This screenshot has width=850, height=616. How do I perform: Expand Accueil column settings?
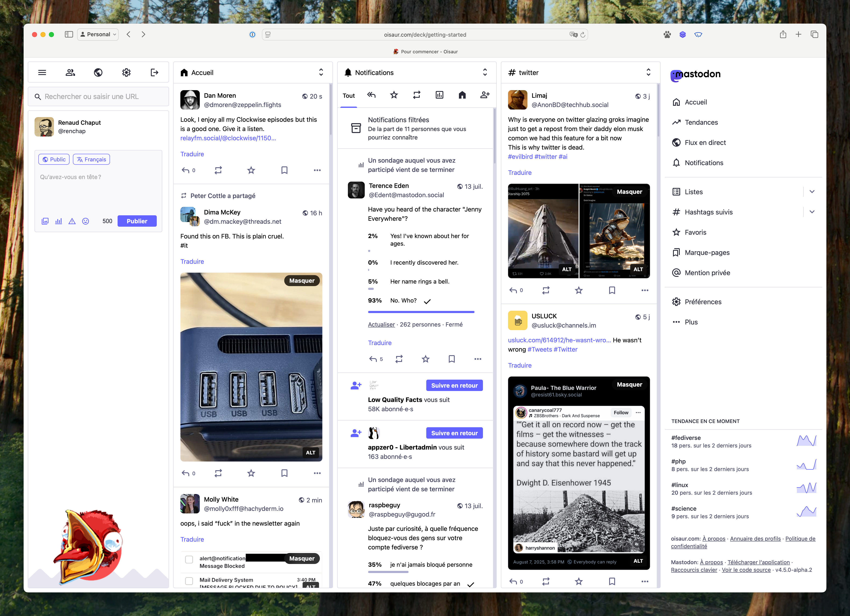[321, 72]
